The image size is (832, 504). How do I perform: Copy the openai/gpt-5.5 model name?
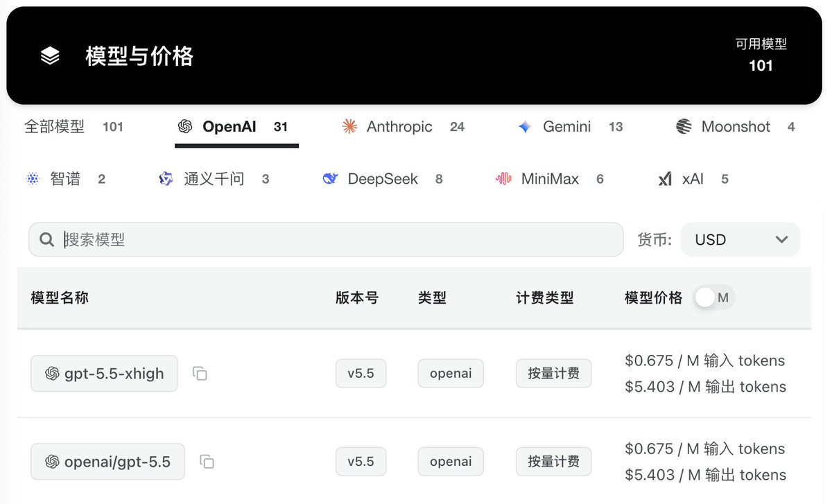click(x=207, y=462)
